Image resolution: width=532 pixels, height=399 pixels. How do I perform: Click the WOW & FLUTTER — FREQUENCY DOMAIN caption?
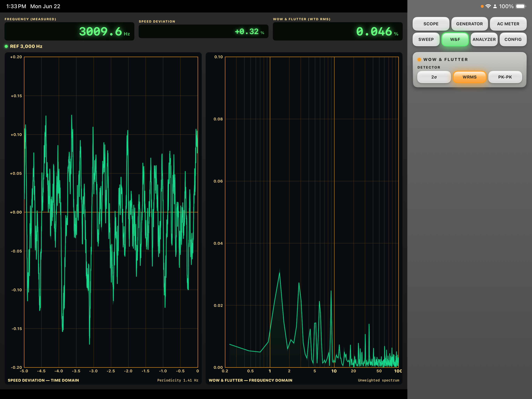pos(250,380)
